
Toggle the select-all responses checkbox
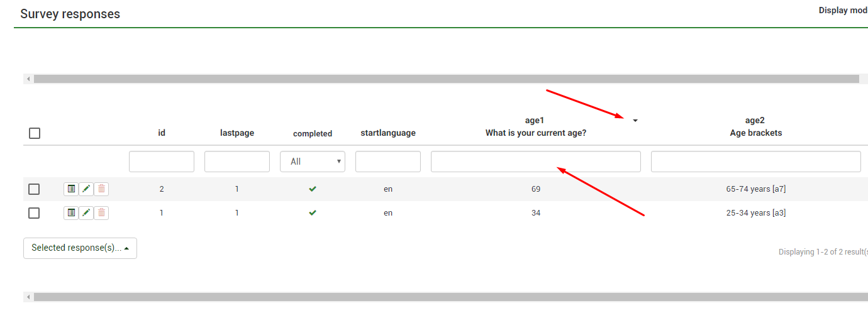35,133
